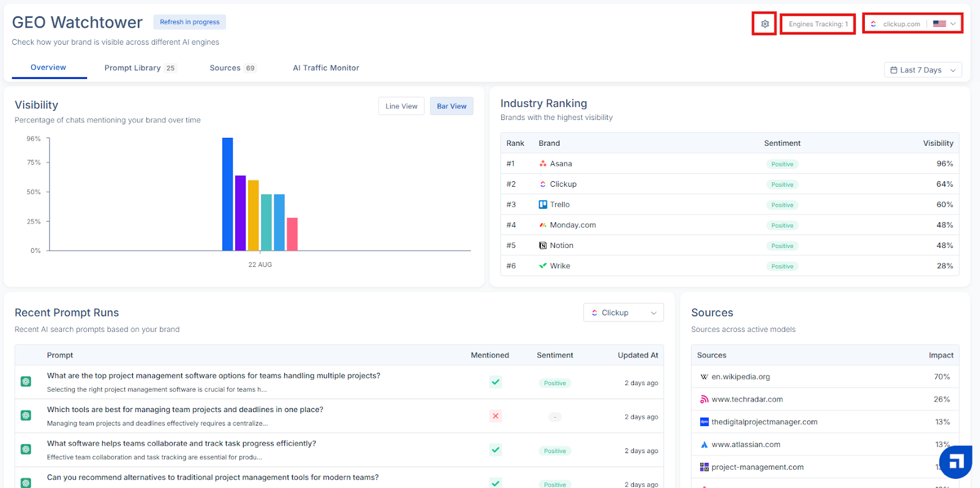Image resolution: width=980 pixels, height=488 pixels.
Task: Open prompt about managing team projects and deadlines
Action: point(185,410)
